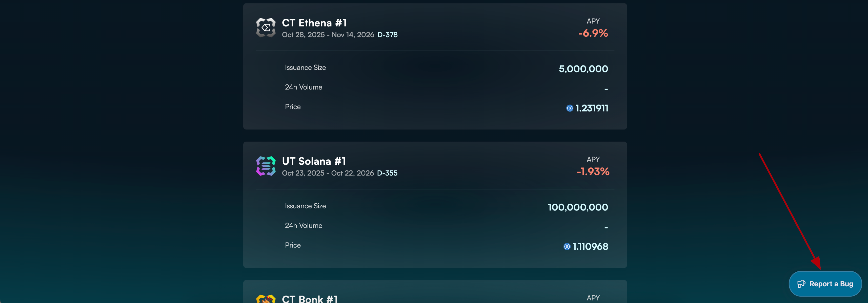The image size is (868, 303).
Task: Open the CT Bonk #1 title
Action: click(310, 299)
